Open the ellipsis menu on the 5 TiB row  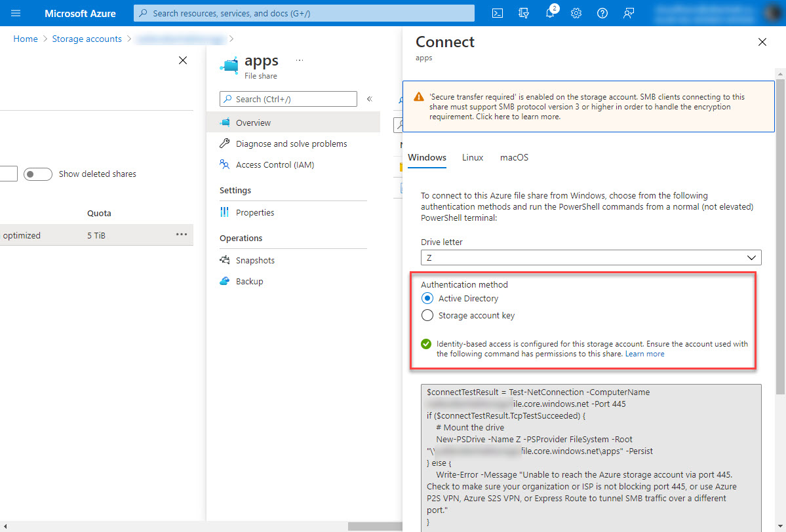click(x=182, y=235)
